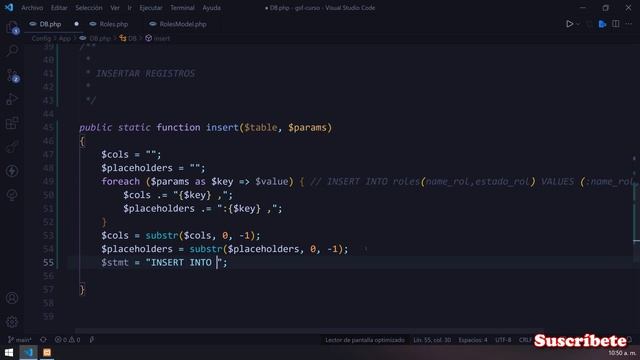Screen dimensions: 640x360
Task: Click the $table parameter on line 45
Action: tap(261, 127)
